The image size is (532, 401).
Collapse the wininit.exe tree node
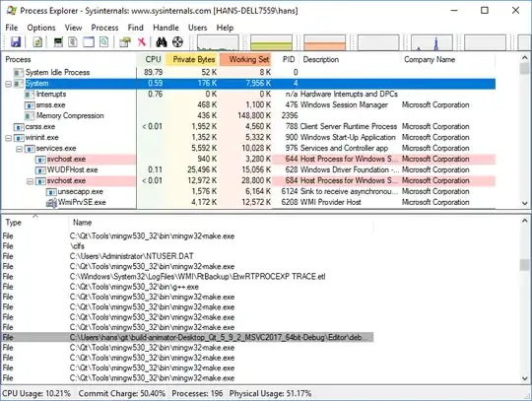[9, 138]
